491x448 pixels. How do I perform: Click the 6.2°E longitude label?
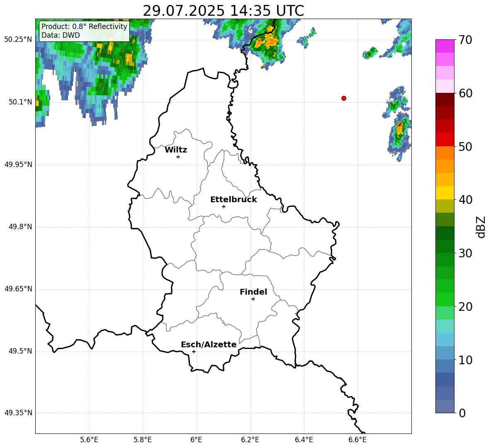point(250,440)
